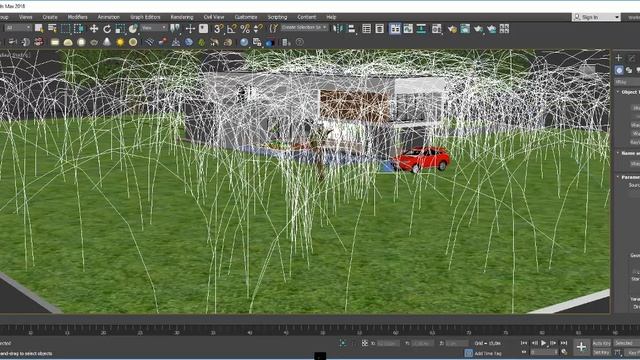Open the Civil View menu
Screen dimensions: 640x360
tap(214, 17)
